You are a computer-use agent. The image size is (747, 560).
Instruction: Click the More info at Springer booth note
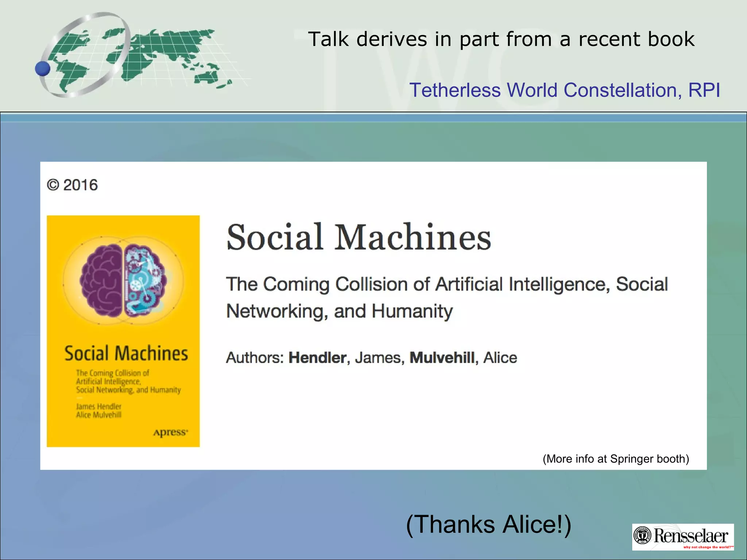(x=616, y=459)
